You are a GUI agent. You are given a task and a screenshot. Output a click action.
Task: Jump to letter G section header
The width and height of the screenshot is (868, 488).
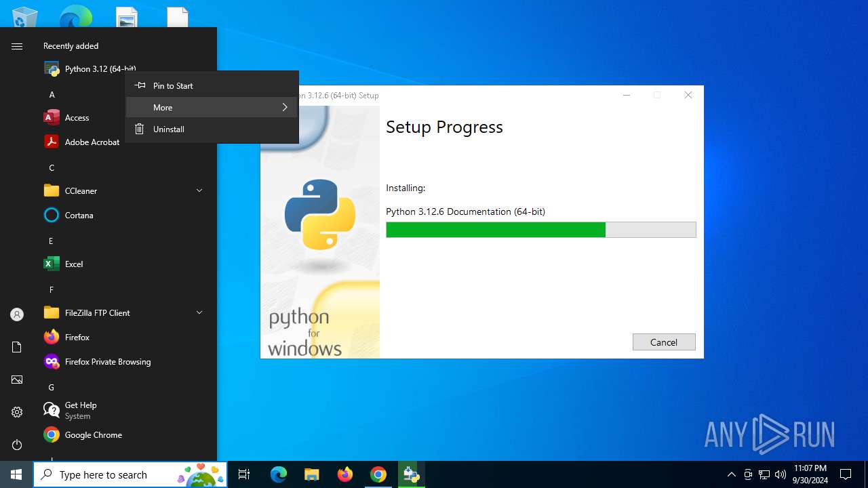[51, 388]
